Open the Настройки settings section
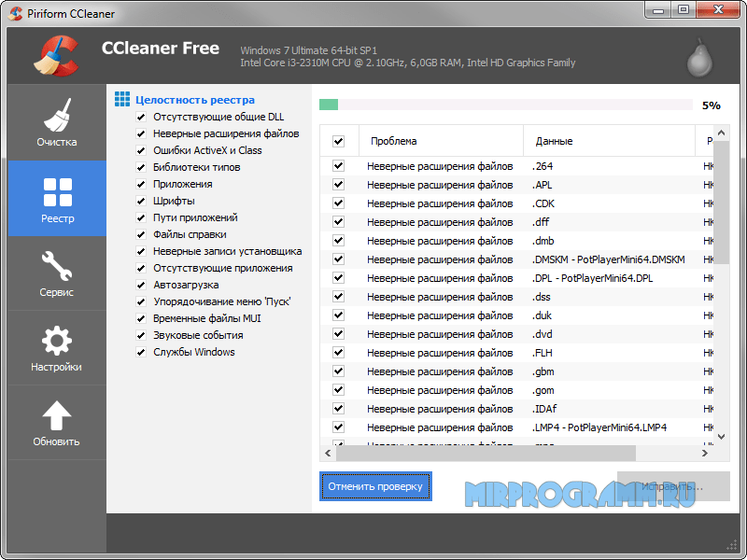 pos(57,348)
